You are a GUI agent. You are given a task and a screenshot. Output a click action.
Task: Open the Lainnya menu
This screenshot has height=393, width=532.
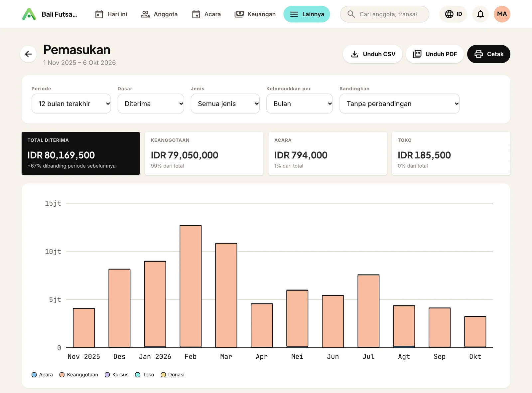pos(307,14)
